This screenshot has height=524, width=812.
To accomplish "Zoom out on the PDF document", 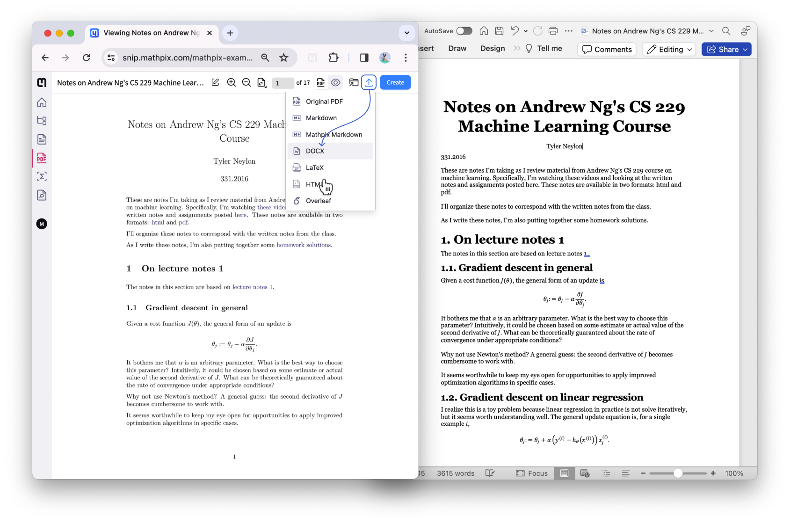I will click(246, 82).
